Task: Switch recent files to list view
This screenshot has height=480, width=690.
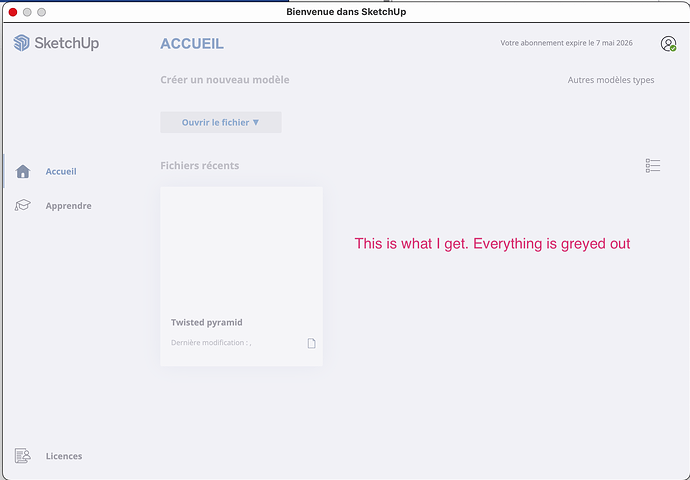Action: (653, 166)
